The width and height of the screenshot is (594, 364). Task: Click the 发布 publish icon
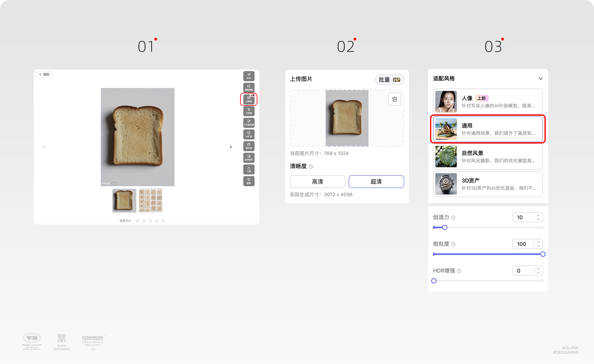click(249, 76)
